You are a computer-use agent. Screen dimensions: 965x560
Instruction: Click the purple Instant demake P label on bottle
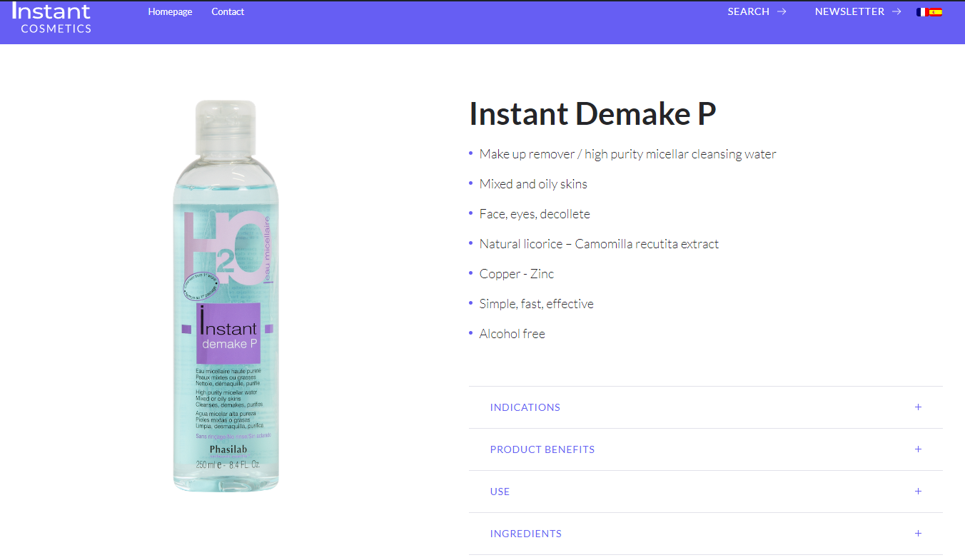228,333
